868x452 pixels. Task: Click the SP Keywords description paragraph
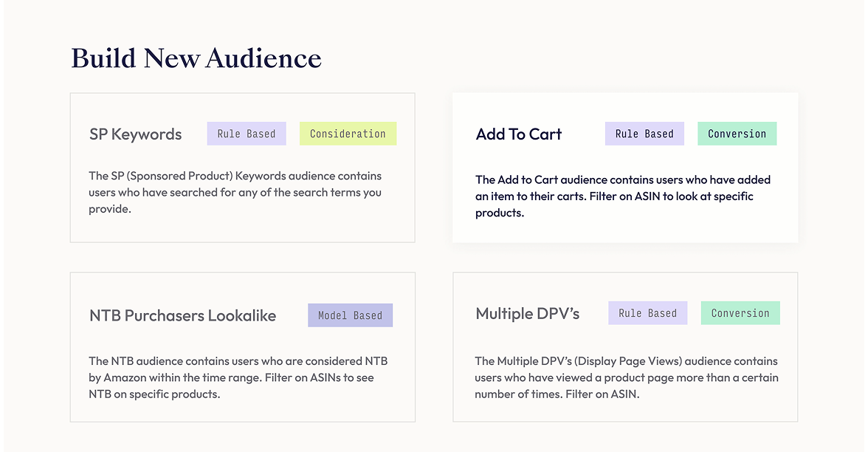(235, 192)
